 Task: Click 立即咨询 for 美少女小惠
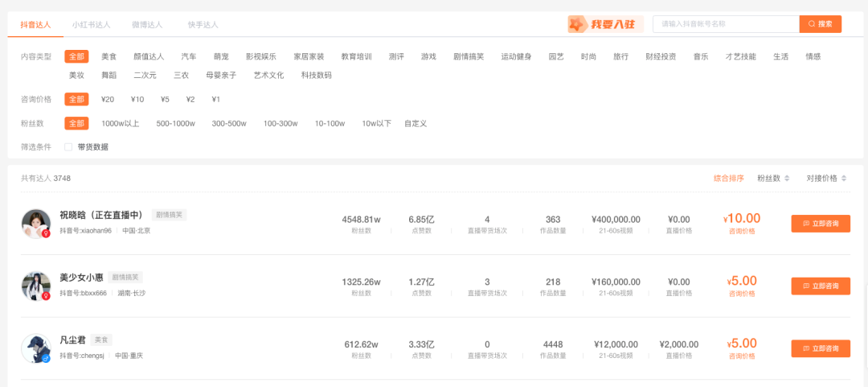pos(821,286)
